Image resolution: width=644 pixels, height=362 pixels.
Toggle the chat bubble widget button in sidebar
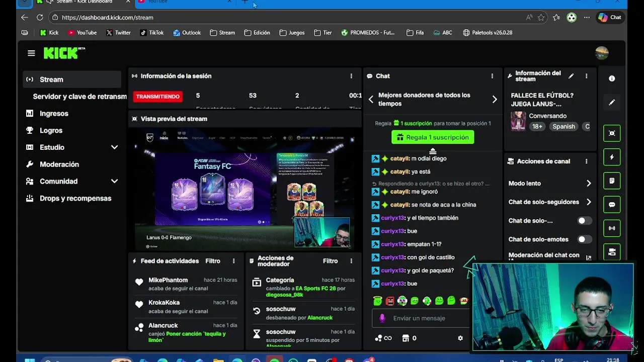point(612,205)
